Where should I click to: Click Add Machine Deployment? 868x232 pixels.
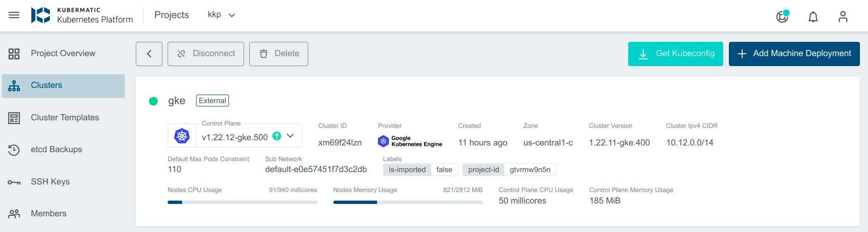[x=794, y=54]
